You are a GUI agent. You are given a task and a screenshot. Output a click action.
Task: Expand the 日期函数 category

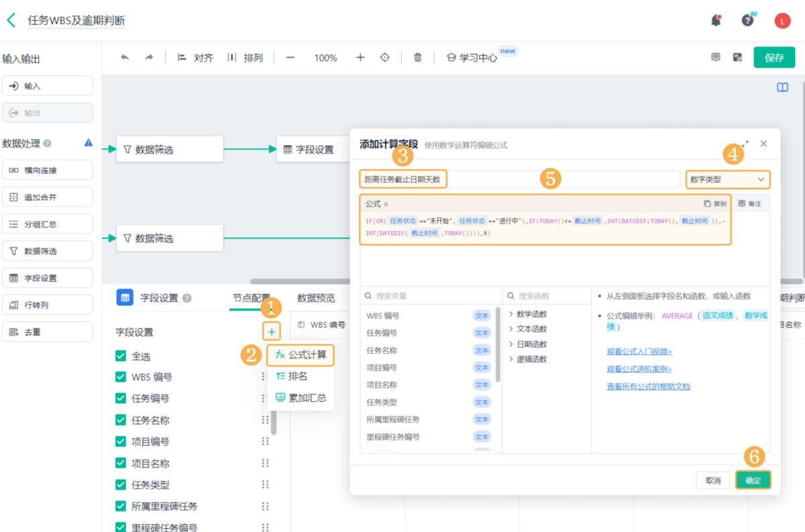[531, 344]
